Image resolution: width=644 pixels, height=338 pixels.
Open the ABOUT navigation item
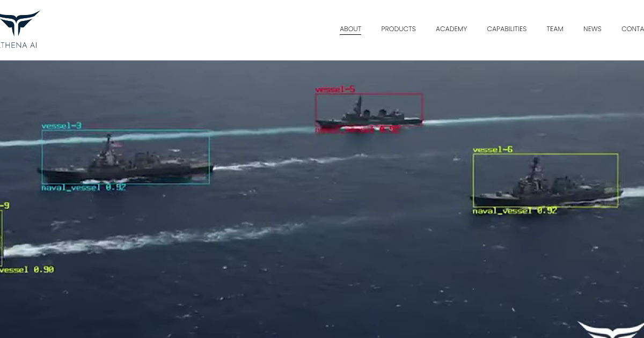(x=350, y=29)
